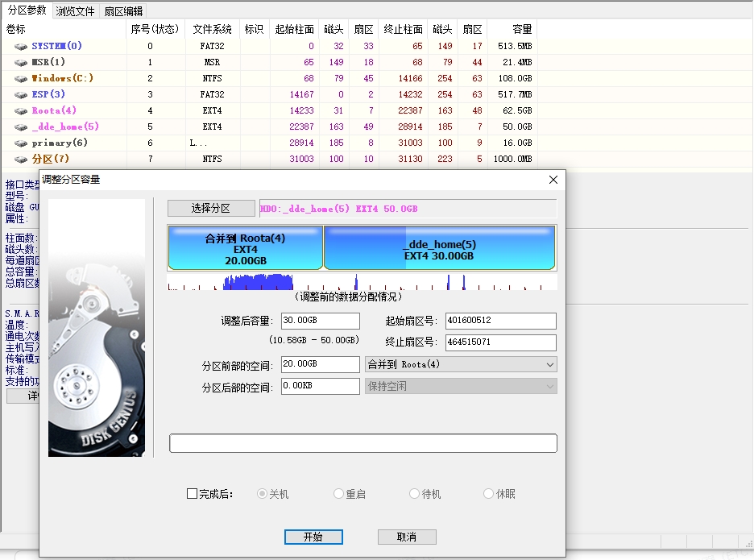Switch to the 浏览文件 tab
Viewport: 754px width, 560px height.
pyautogui.click(x=75, y=11)
